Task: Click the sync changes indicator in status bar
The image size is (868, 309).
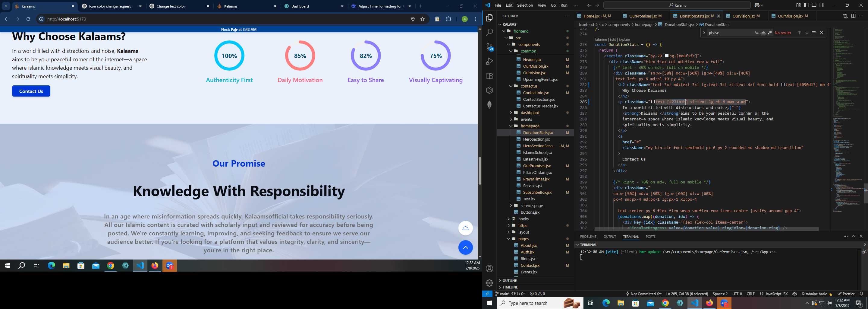Action: coord(518,294)
